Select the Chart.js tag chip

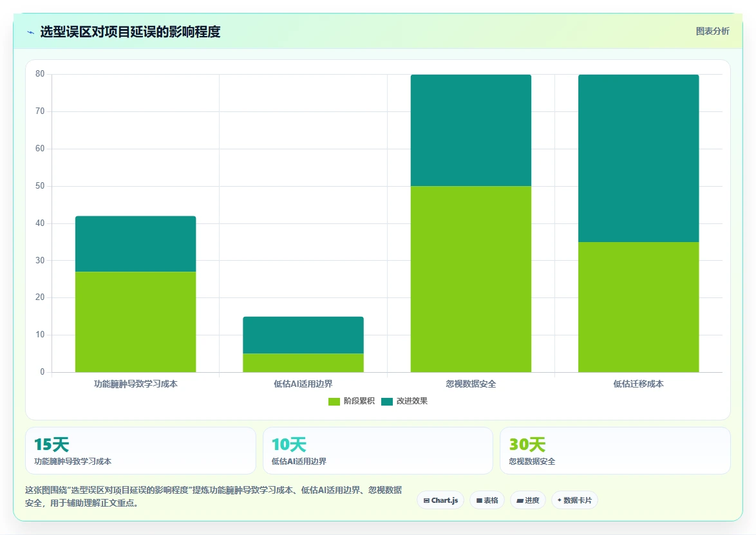(440, 500)
